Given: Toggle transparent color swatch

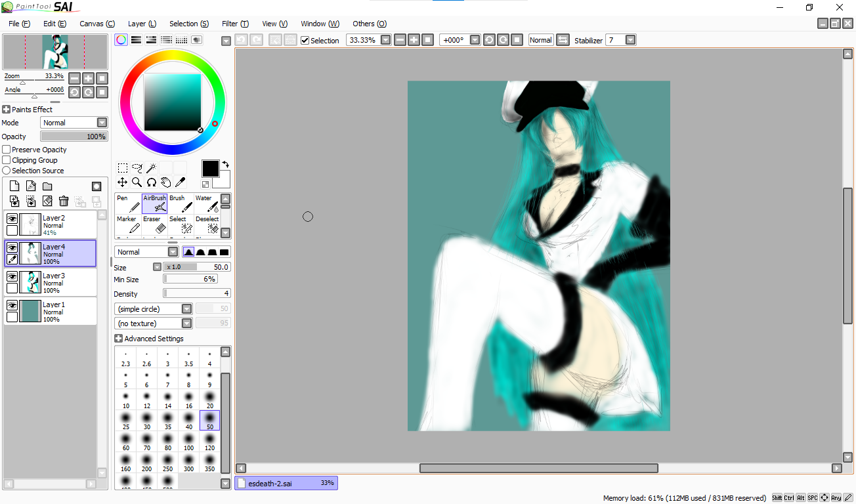Looking at the screenshot, I should point(205,184).
